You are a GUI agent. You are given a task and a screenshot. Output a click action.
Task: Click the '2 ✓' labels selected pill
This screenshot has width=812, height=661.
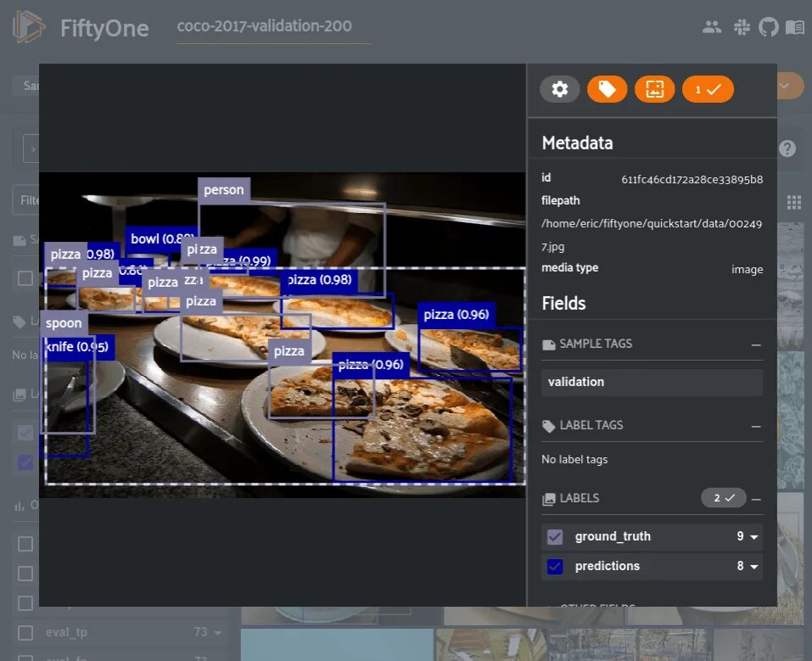(x=724, y=498)
